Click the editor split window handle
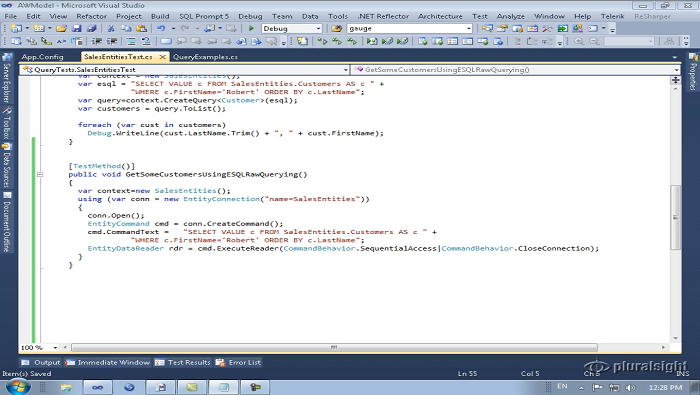The height and width of the screenshot is (395, 700). point(675,80)
